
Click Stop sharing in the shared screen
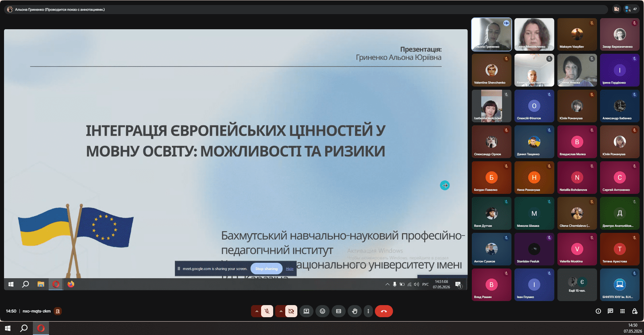tap(266, 268)
